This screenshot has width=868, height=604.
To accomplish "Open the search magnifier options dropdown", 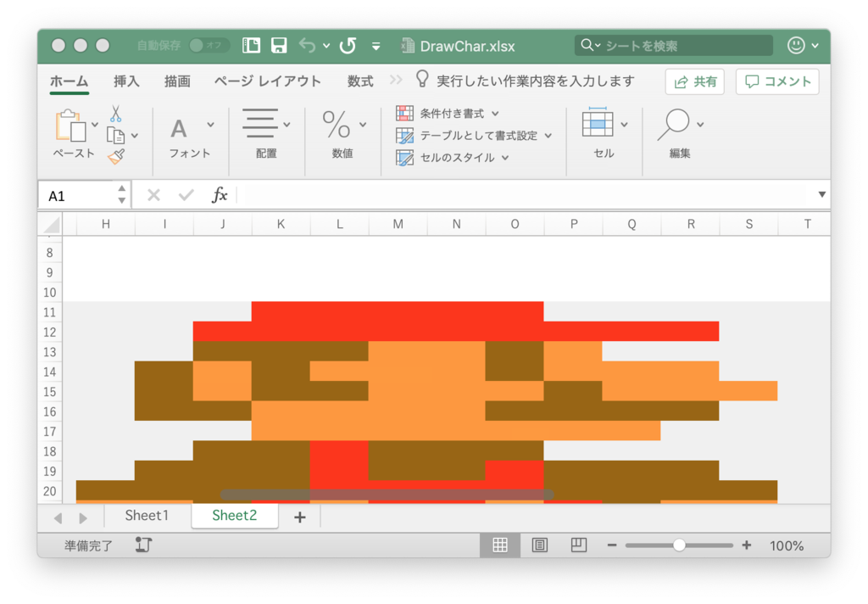I will click(591, 45).
